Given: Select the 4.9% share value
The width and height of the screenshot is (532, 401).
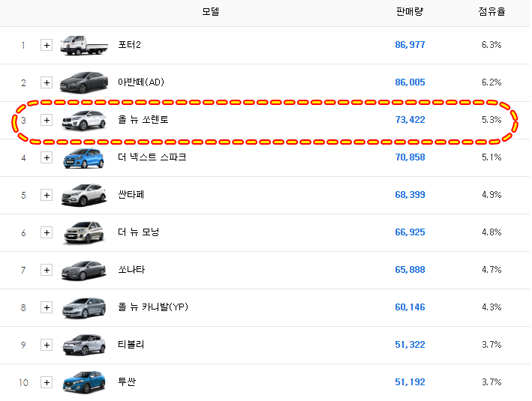Looking at the screenshot, I should (x=491, y=195).
